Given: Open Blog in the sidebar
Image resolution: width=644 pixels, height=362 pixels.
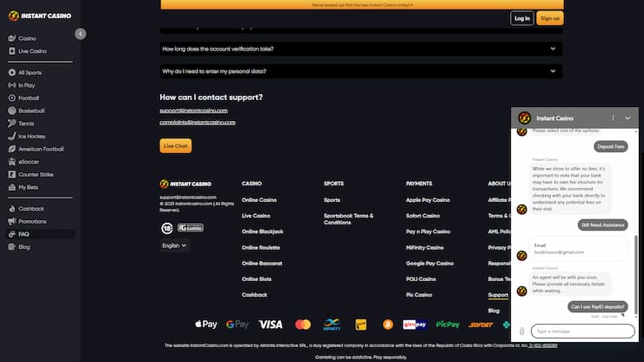Looking at the screenshot, I should tap(24, 246).
